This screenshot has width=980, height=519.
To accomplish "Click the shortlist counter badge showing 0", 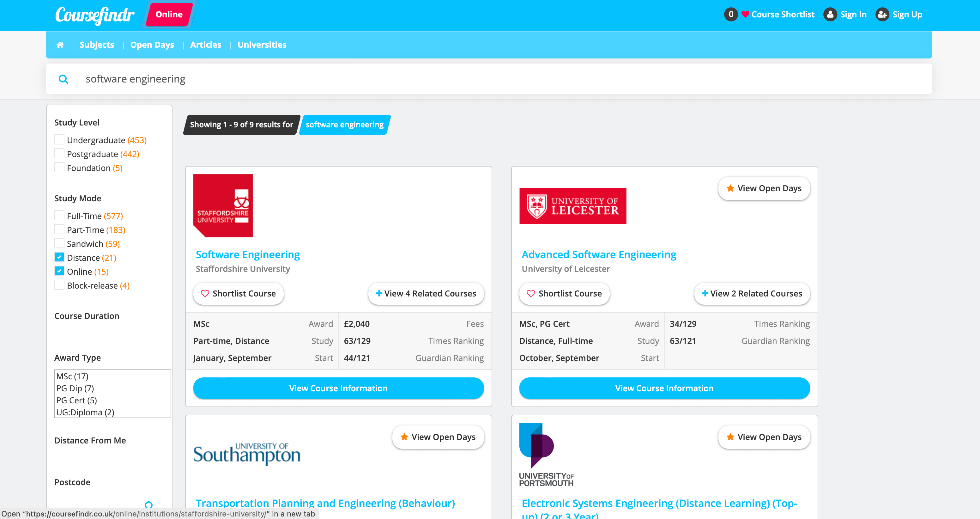I will click(730, 15).
